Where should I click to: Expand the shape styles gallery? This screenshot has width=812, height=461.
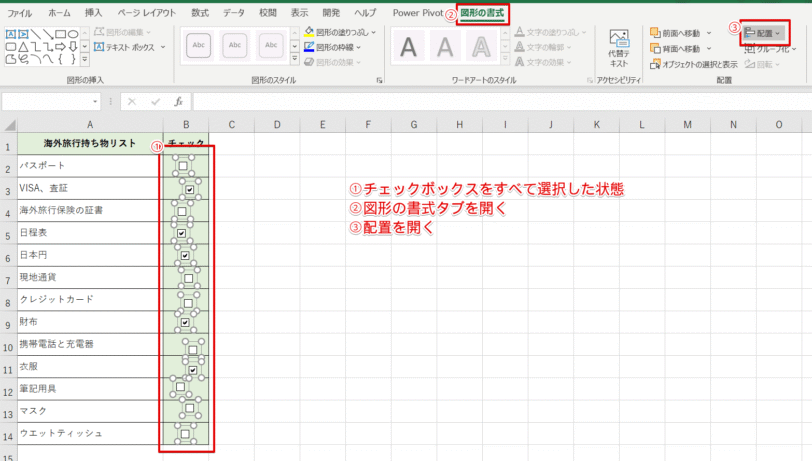click(x=295, y=59)
